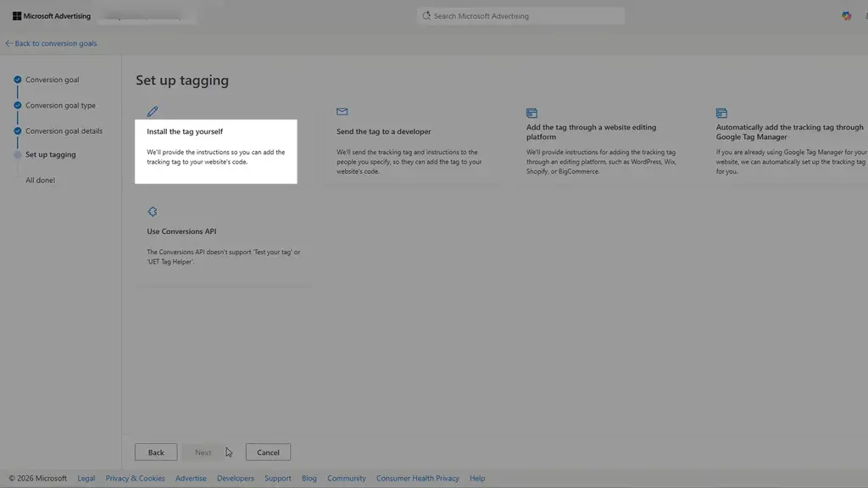The height and width of the screenshot is (488, 868).
Task: Focus the Search Microsoft Advertising field
Action: pyautogui.click(x=521, y=16)
